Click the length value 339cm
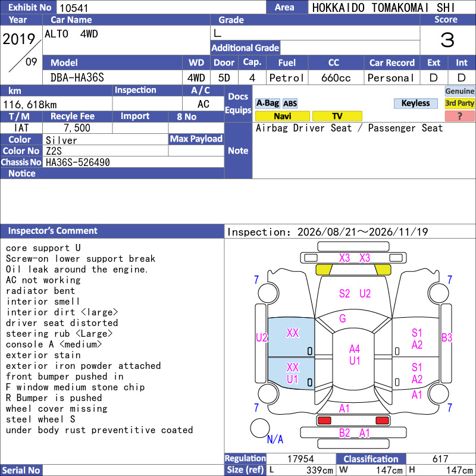The height and width of the screenshot is (476, 476). click(x=320, y=470)
